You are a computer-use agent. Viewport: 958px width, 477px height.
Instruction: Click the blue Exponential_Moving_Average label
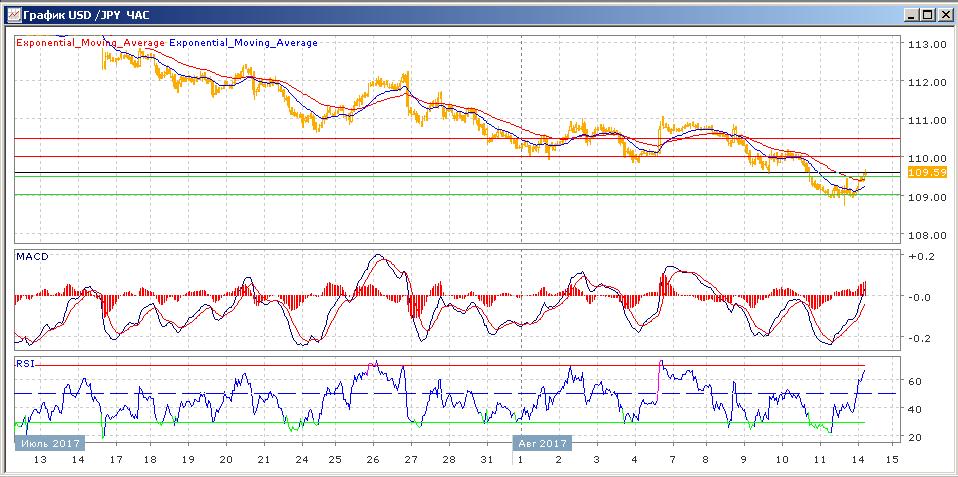pos(243,43)
